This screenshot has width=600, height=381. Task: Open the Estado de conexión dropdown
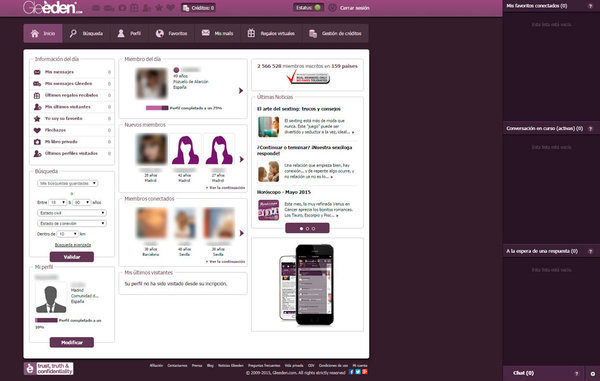[x=72, y=223]
